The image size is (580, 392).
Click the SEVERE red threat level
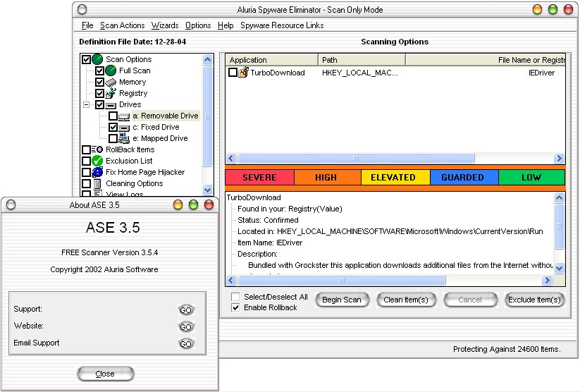click(x=259, y=177)
